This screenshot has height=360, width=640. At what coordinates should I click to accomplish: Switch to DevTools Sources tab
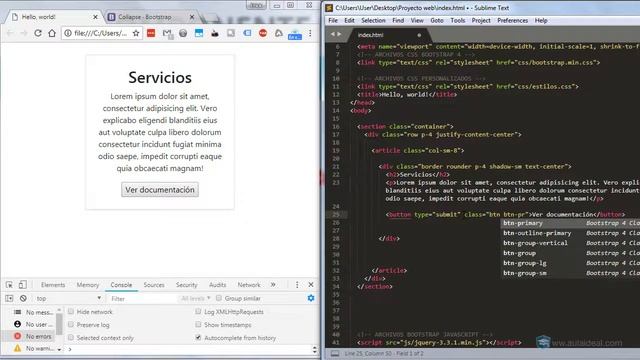tap(154, 285)
